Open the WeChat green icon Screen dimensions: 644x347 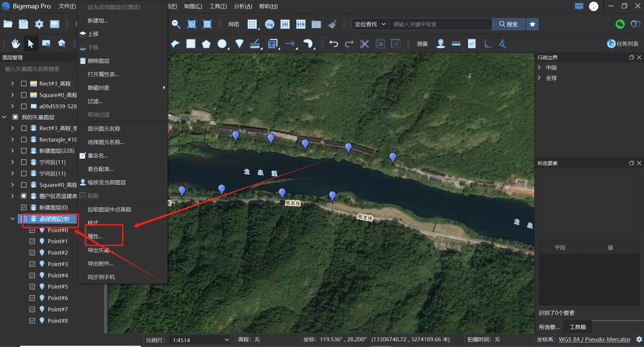[620, 24]
